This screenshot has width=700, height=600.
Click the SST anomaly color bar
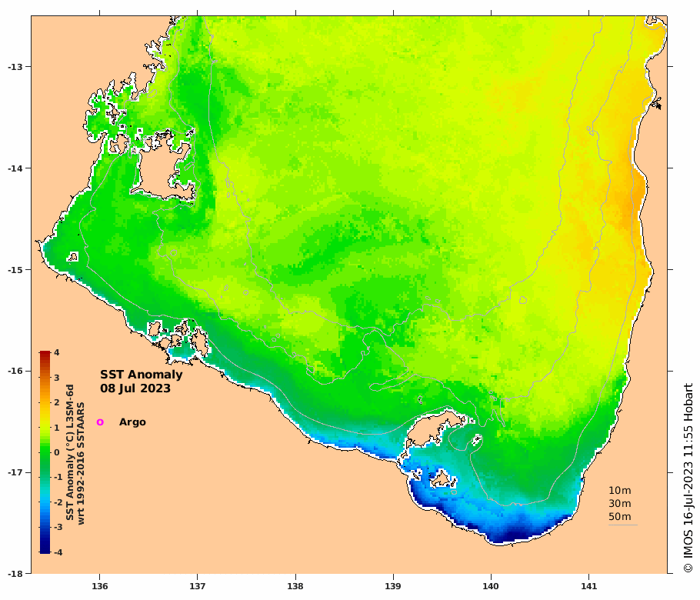click(x=45, y=452)
